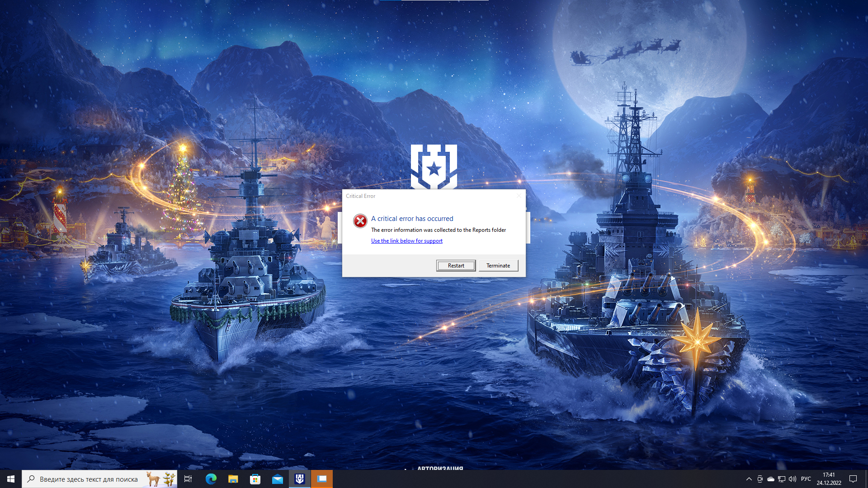This screenshot has width=868, height=488.
Task: Launch Microsoft Edge from taskbar
Action: [x=211, y=479]
